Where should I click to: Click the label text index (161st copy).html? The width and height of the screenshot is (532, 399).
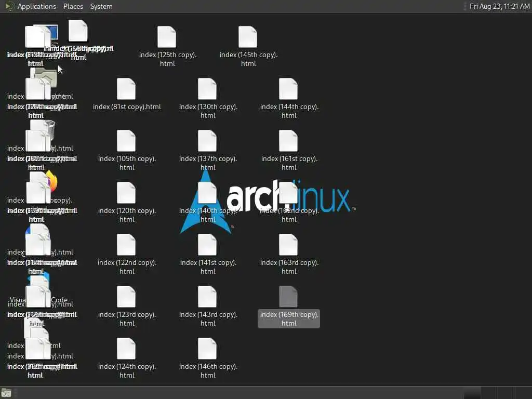pyautogui.click(x=289, y=163)
